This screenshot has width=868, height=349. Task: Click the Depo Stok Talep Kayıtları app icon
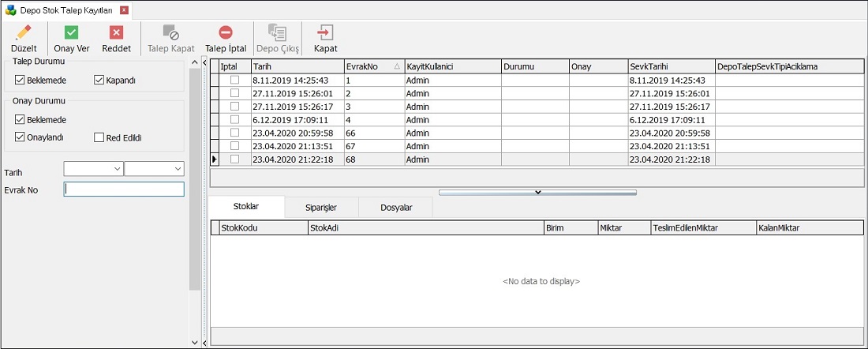tap(10, 9)
